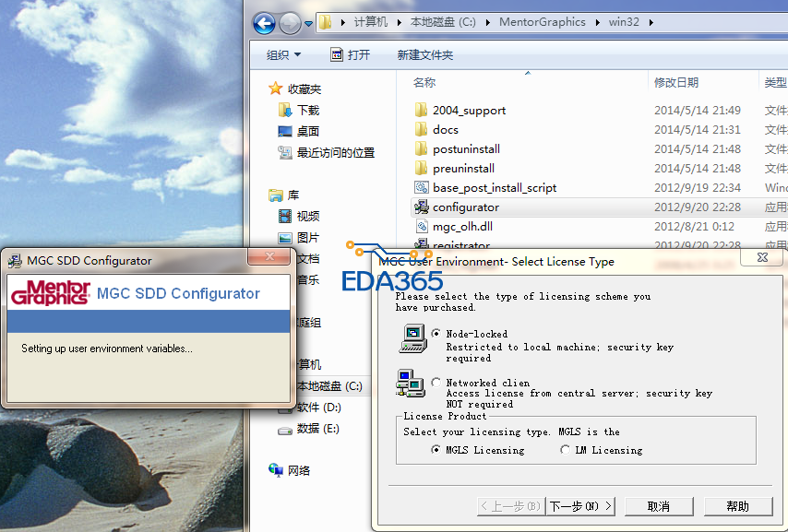
Task: Expand the arrow after 本地磁盘 (C:) in address bar
Action: pos(487,22)
